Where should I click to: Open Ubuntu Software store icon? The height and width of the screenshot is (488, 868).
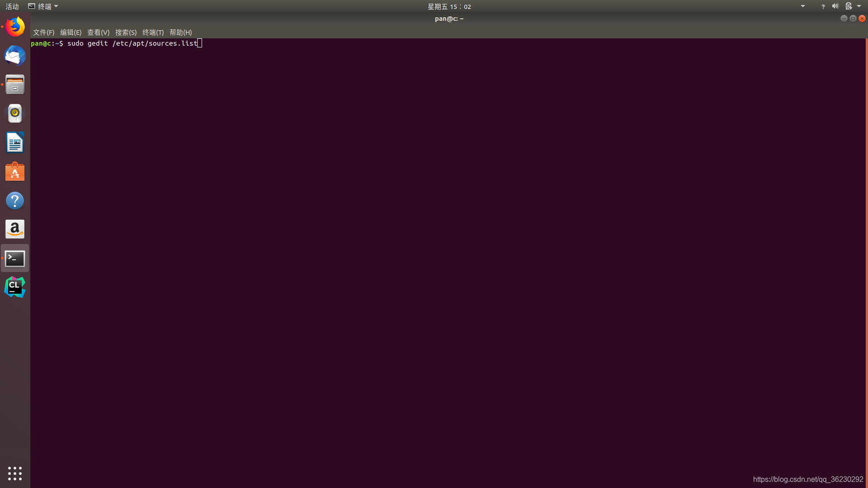pos(15,171)
